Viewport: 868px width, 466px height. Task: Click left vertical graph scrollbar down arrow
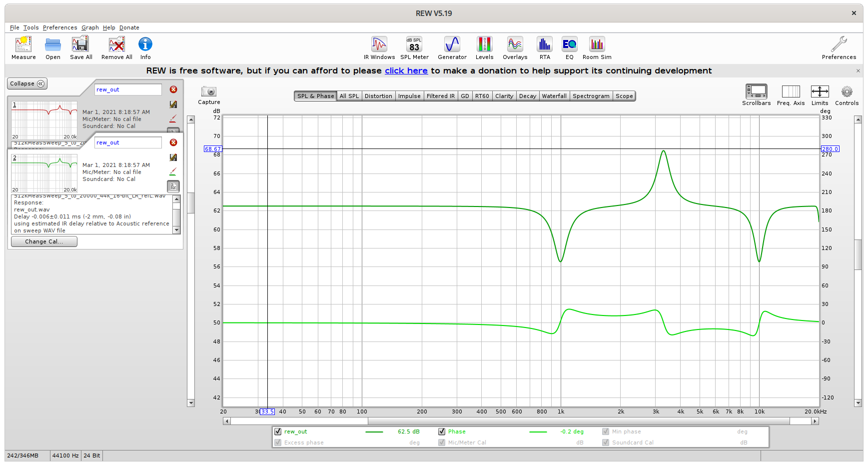pos(191,403)
